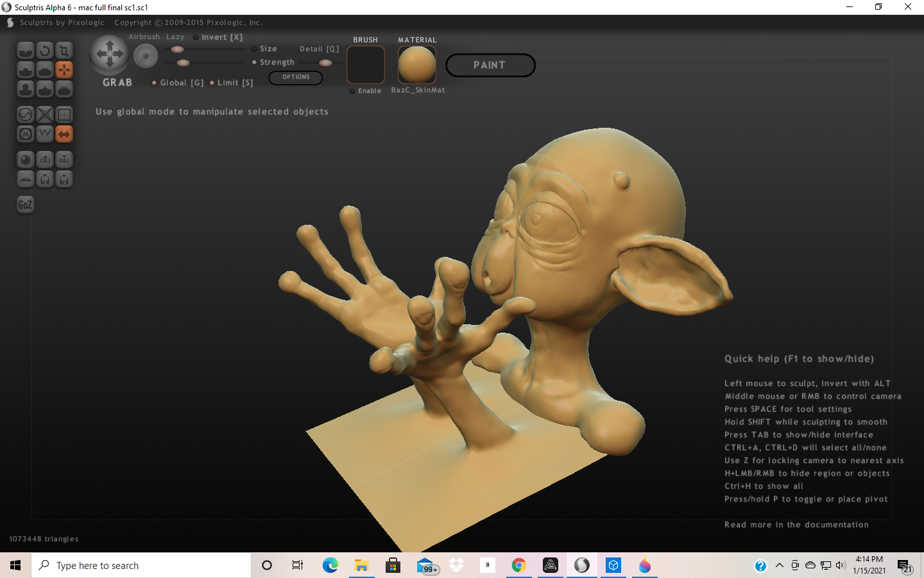Click the Save file floppy icon
The image size is (924, 578).
click(64, 179)
